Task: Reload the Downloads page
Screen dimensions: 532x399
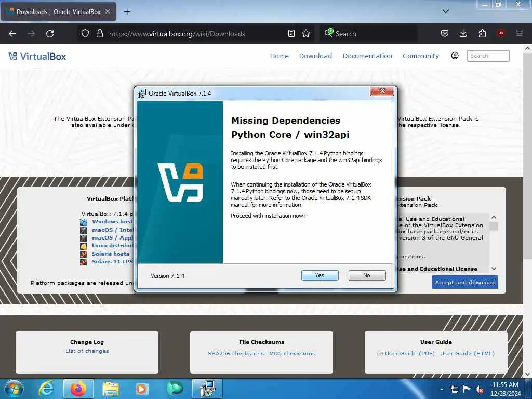Action: pyautogui.click(x=50, y=34)
